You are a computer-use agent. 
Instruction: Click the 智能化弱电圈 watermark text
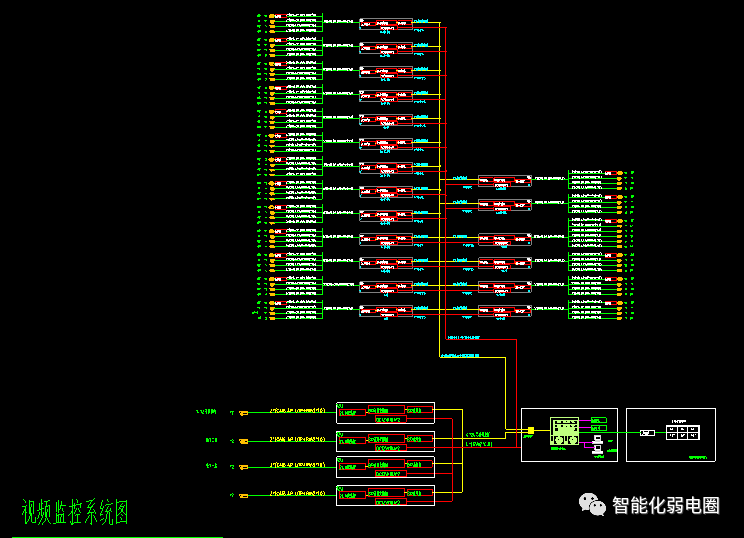click(666, 505)
